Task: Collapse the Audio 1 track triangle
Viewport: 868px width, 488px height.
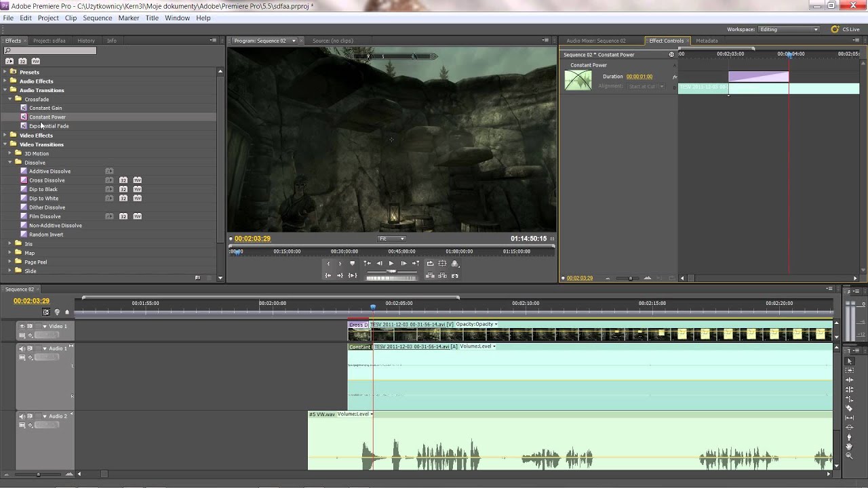Action: pyautogui.click(x=45, y=348)
